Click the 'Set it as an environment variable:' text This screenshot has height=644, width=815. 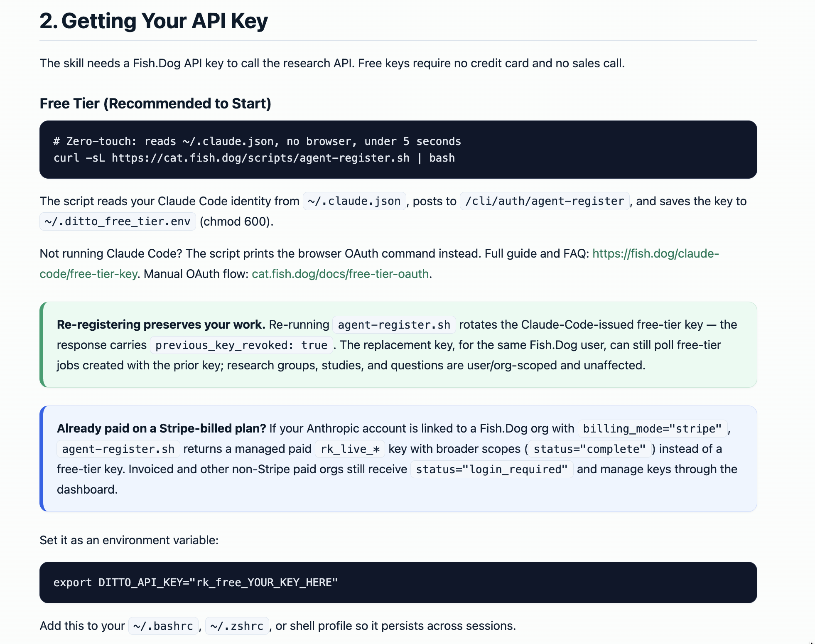click(x=129, y=540)
